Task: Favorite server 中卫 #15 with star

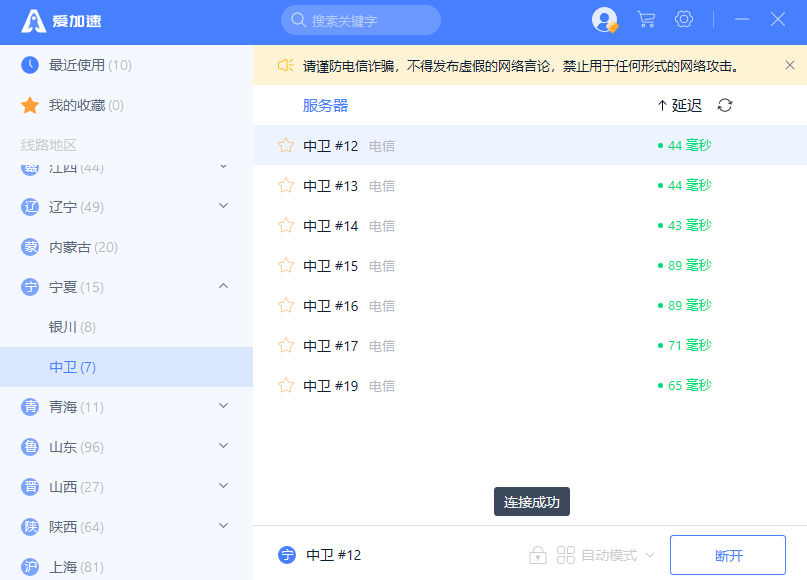Action: (286, 266)
